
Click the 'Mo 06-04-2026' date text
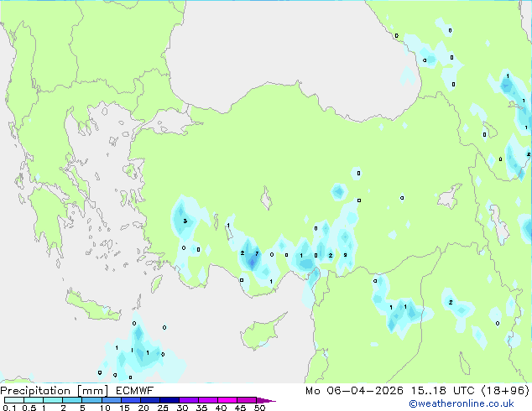click(354, 391)
